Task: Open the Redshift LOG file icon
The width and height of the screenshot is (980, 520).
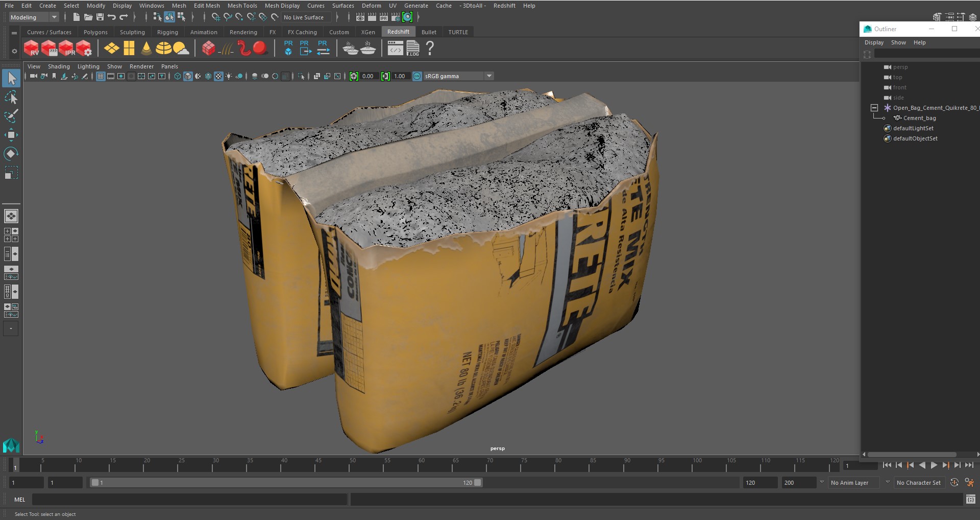Action: (x=412, y=49)
